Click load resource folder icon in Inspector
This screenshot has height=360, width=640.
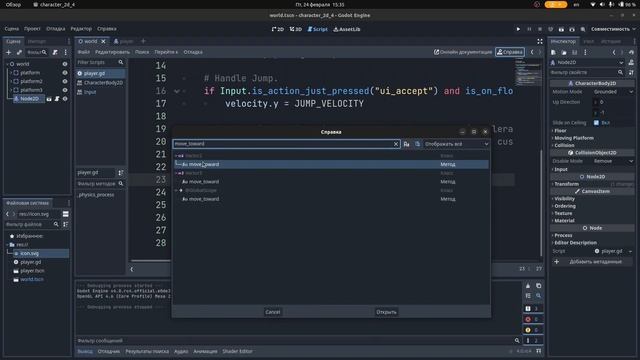[564, 52]
